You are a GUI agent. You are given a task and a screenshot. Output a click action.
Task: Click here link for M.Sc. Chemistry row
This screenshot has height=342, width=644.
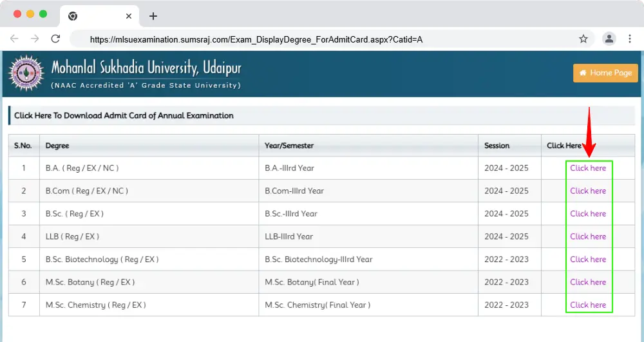point(588,305)
